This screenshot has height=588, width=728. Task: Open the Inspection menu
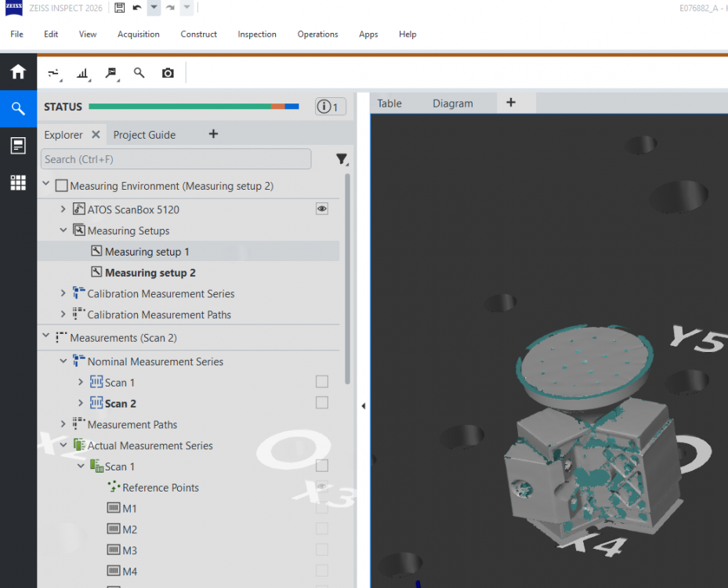tap(257, 34)
